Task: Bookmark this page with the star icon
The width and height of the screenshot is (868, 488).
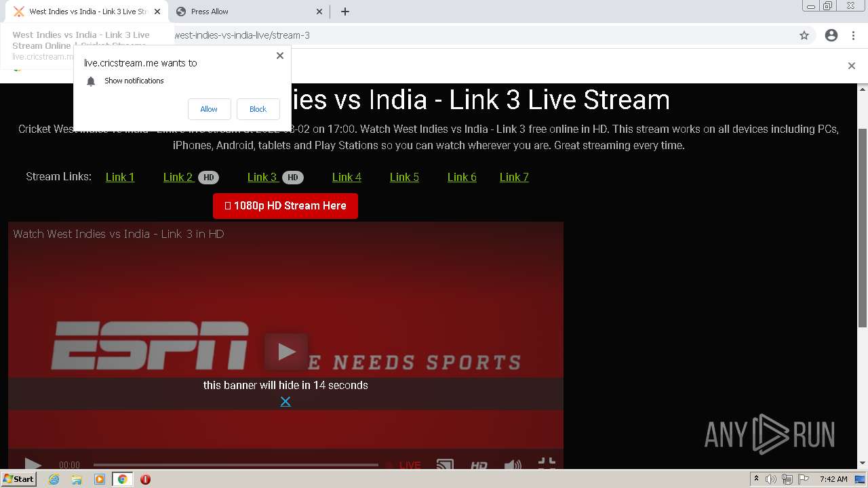Action: coord(804,35)
